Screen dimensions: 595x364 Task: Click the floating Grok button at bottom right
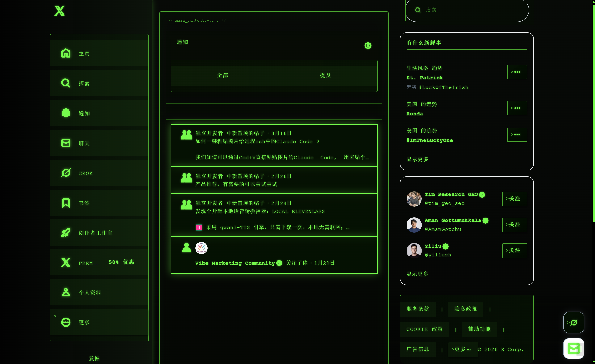tap(573, 322)
